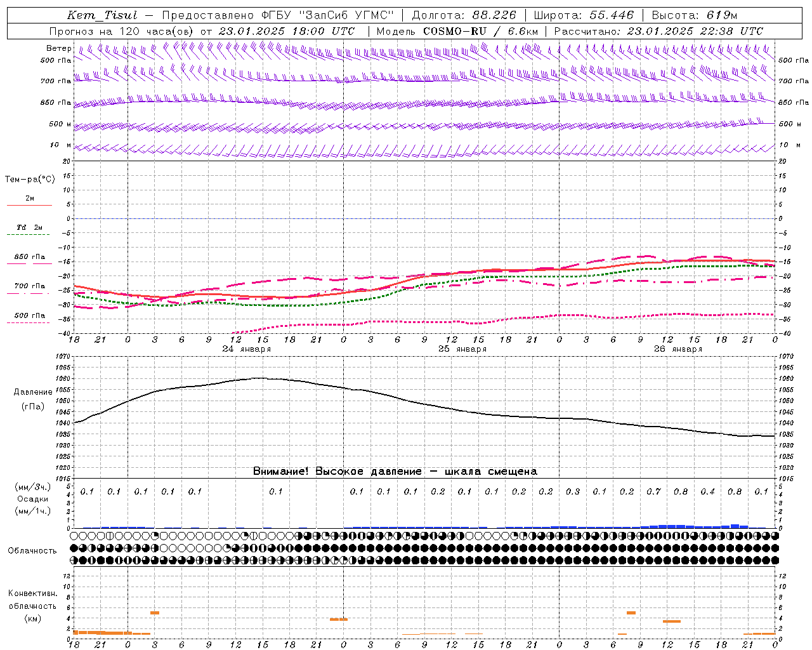Click the 0.3 precipitation value
812x650 pixels.
(573, 491)
